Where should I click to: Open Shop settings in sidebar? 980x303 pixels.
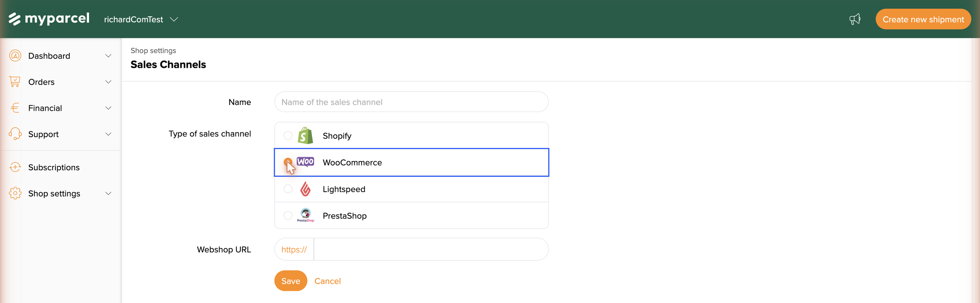coord(61,193)
